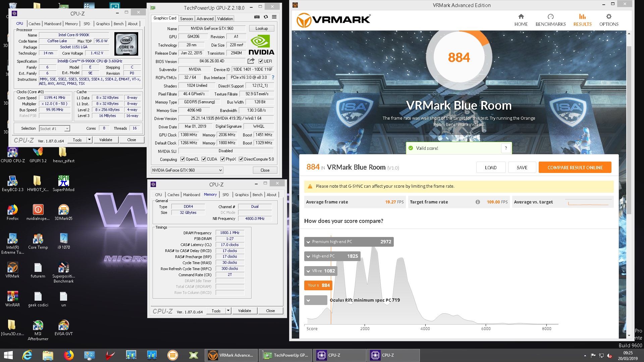Click the BIOS version share/export icon in GPU-Z
The height and width of the screenshot is (362, 644).
coord(251,61)
